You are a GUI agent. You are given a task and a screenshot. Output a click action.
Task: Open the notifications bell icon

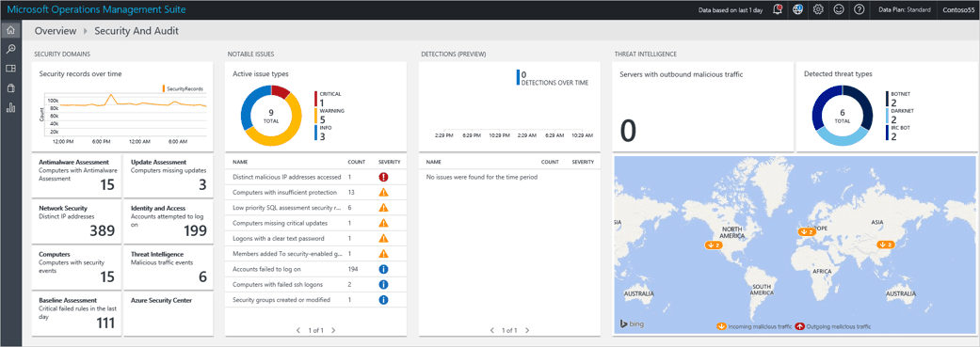click(x=778, y=9)
